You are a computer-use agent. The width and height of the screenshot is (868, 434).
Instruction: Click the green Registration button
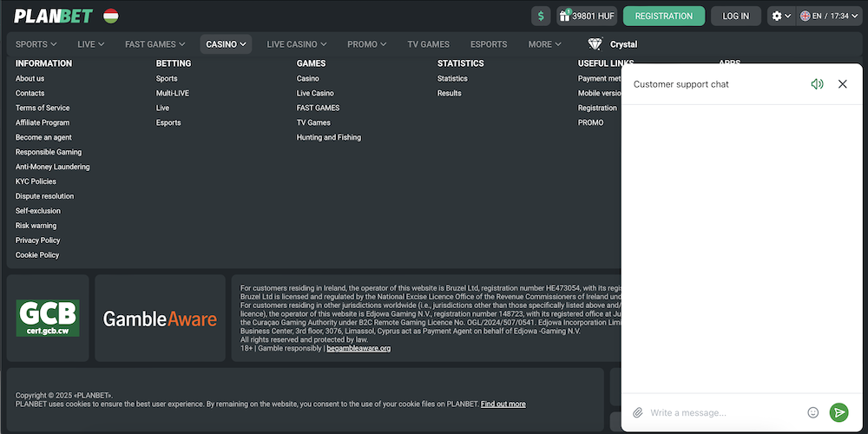pos(664,16)
